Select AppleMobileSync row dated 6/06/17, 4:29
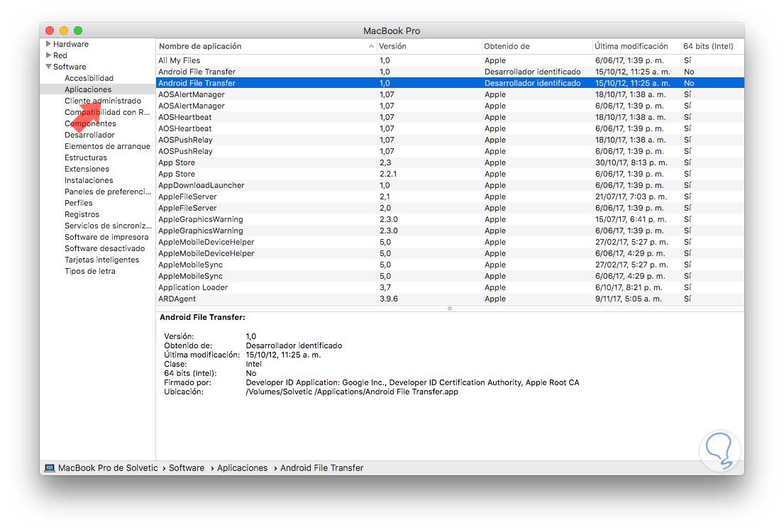This screenshot has width=784, height=532. coord(450,276)
